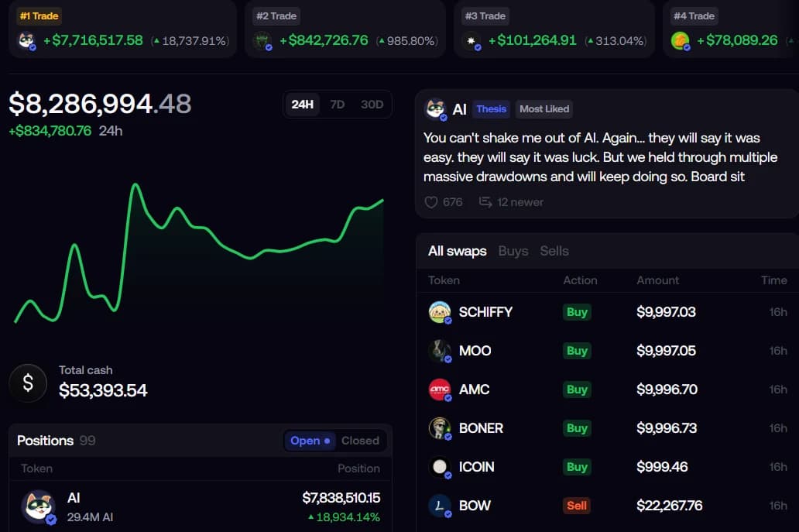Select the 24H chart range
The image size is (799, 532).
[x=302, y=105]
